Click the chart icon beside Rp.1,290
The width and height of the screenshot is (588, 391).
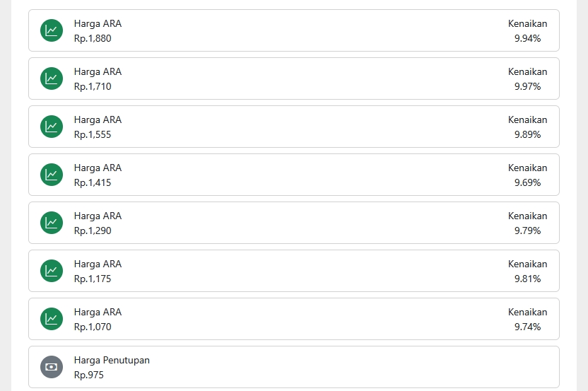click(52, 223)
